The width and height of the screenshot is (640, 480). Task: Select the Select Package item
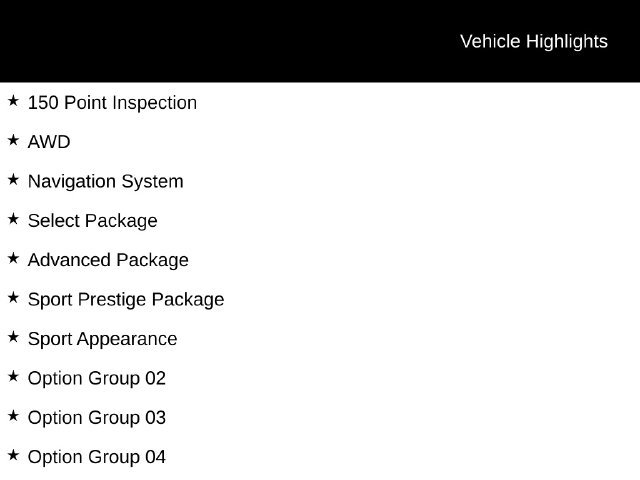point(93,221)
